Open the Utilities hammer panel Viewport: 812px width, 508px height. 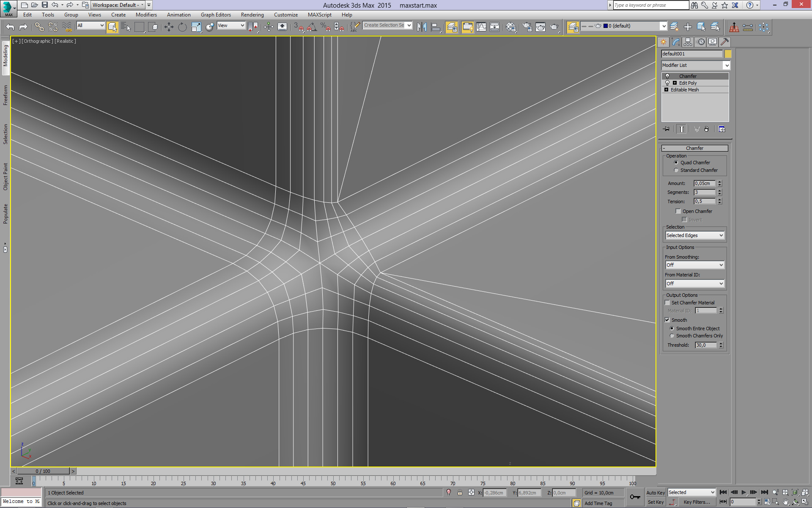pos(724,42)
